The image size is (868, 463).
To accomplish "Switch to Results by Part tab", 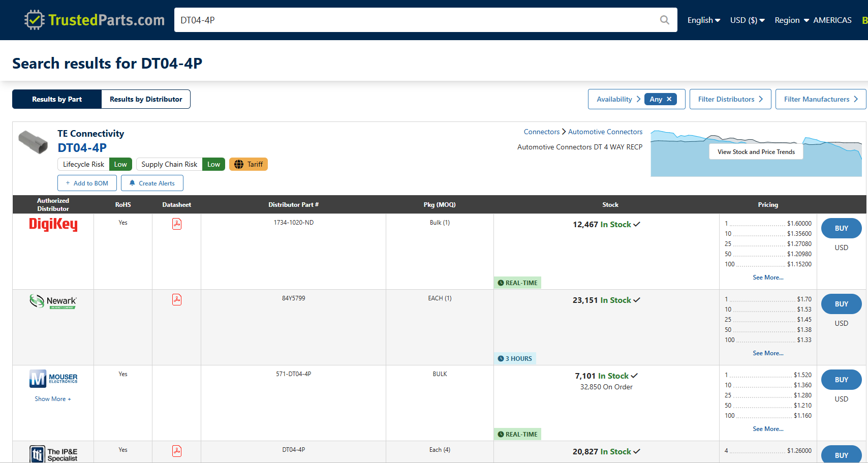I will tap(57, 99).
